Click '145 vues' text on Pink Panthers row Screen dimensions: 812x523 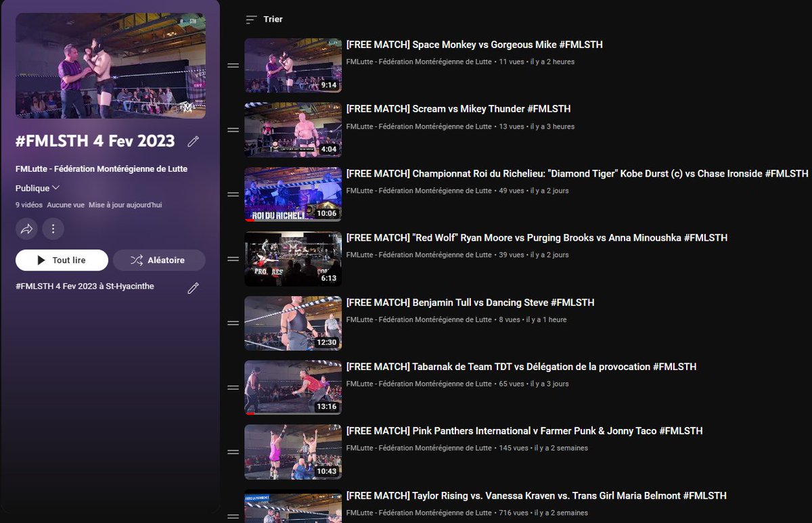[514, 448]
